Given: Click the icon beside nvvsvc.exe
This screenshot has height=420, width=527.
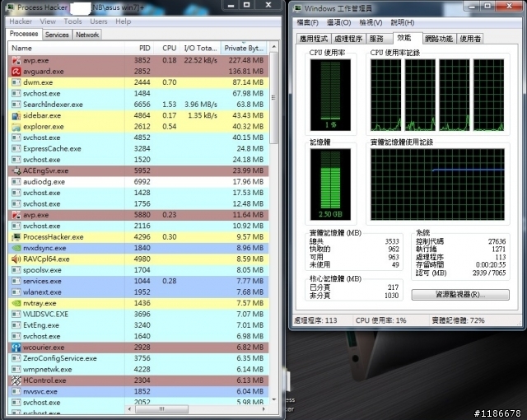Looking at the screenshot, I should pos(16,391).
